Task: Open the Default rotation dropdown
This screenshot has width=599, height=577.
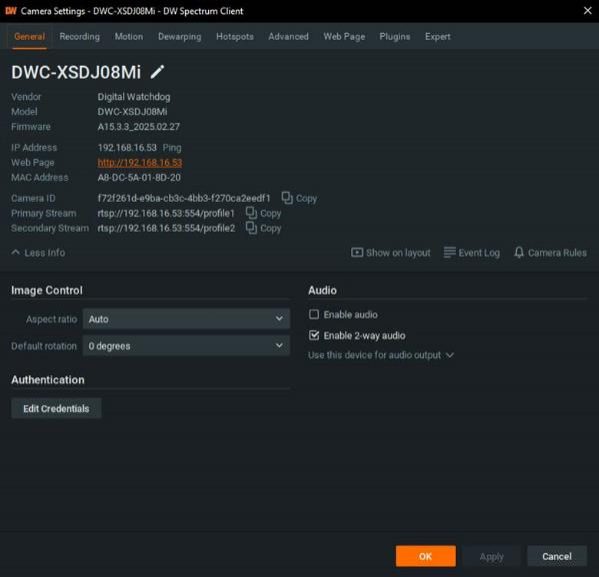Action: coord(186,345)
